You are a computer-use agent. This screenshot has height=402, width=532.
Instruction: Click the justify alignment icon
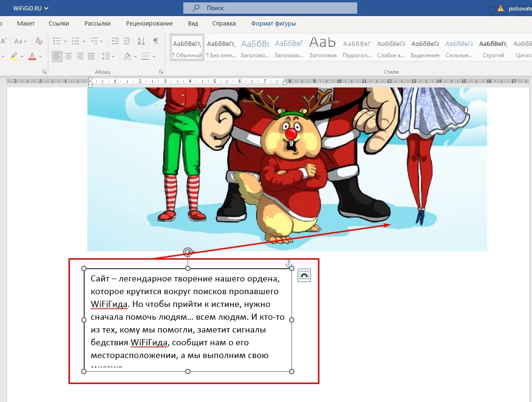tap(91, 56)
